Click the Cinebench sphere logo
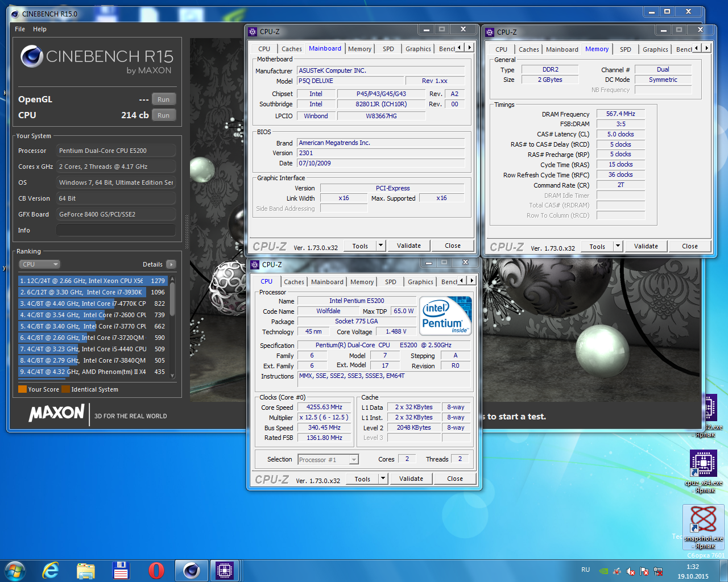Screen dimensions: 728x582 pos(31,56)
